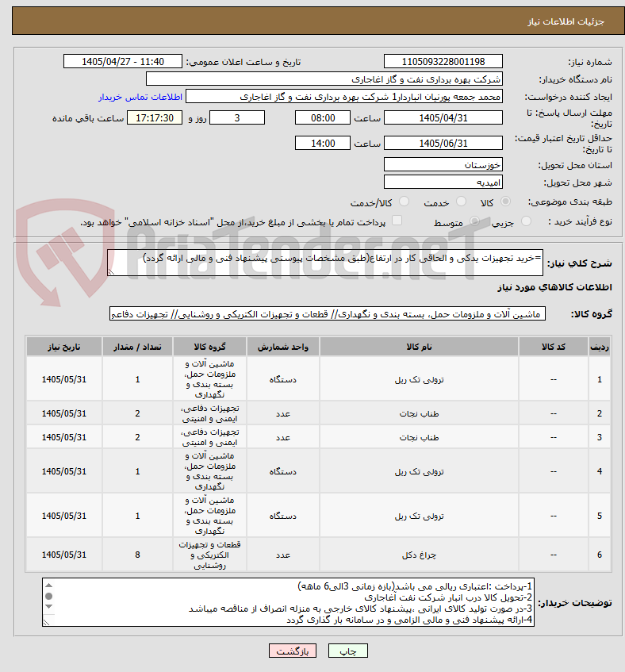Screen dimensions: 625x672
Task: Click the شرح کلی نیاز description text box
Action: pos(325,263)
